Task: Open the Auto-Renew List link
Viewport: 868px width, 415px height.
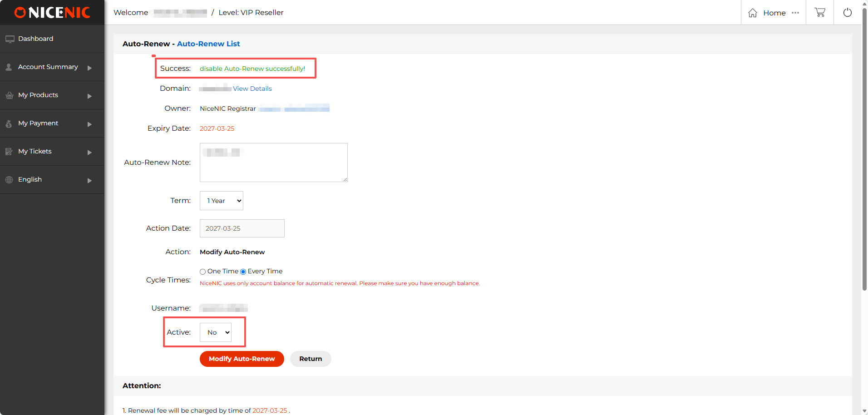Action: [208, 44]
